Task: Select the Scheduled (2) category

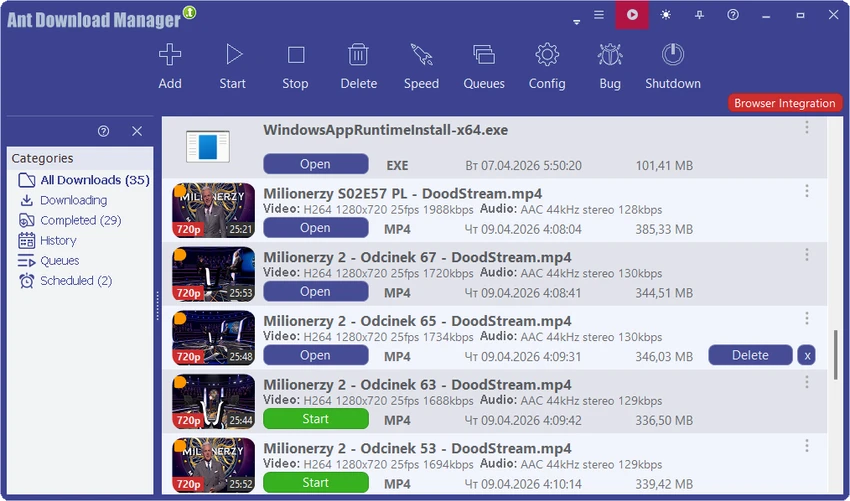Action: point(65,280)
